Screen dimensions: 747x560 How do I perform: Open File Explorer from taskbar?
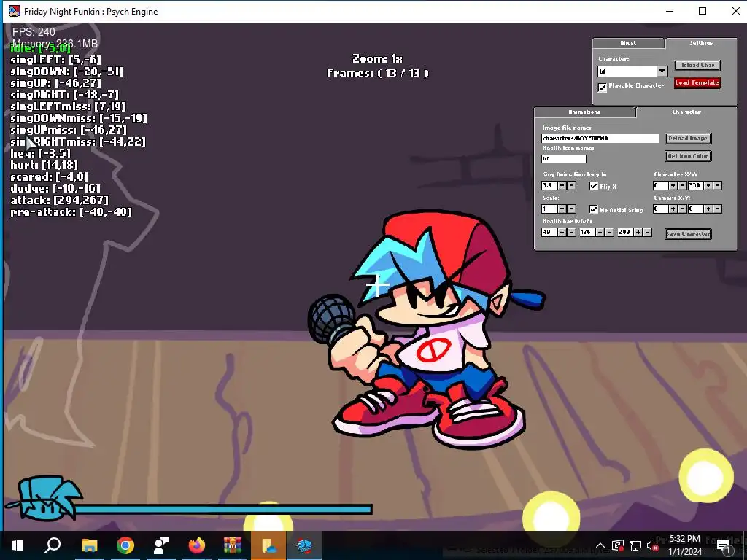click(89, 545)
